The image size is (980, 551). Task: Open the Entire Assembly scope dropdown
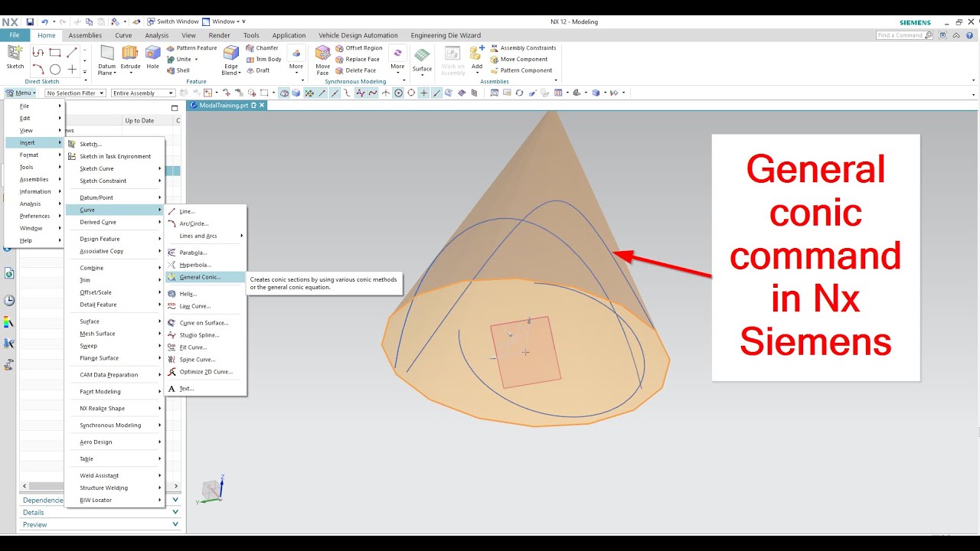click(143, 93)
